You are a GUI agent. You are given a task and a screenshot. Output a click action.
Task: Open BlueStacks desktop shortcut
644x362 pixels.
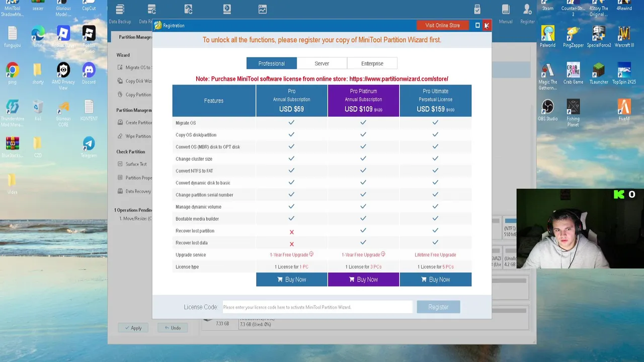[x=12, y=147]
